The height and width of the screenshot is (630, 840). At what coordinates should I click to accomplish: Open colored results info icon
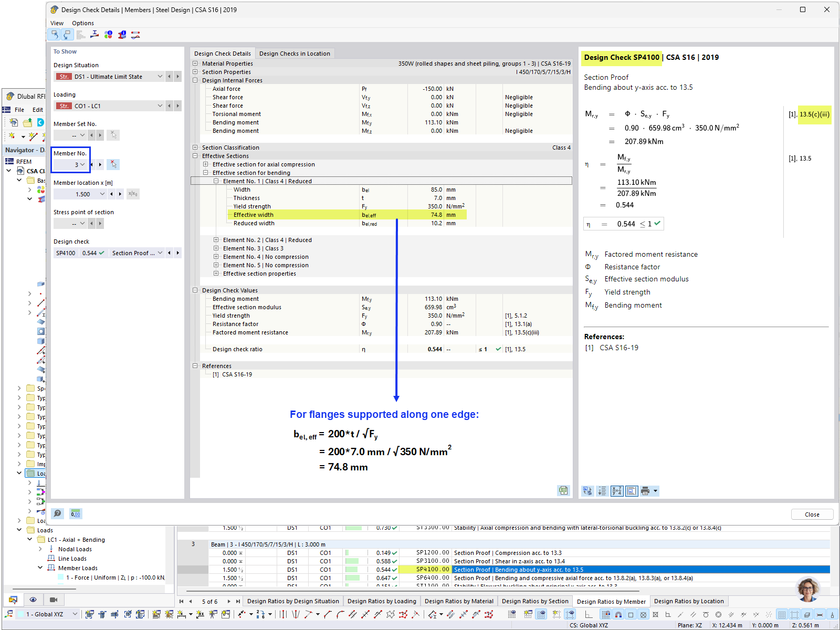tap(109, 35)
